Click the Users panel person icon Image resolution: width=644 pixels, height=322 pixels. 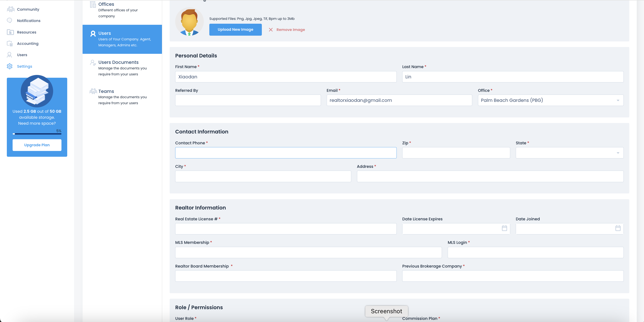93,34
